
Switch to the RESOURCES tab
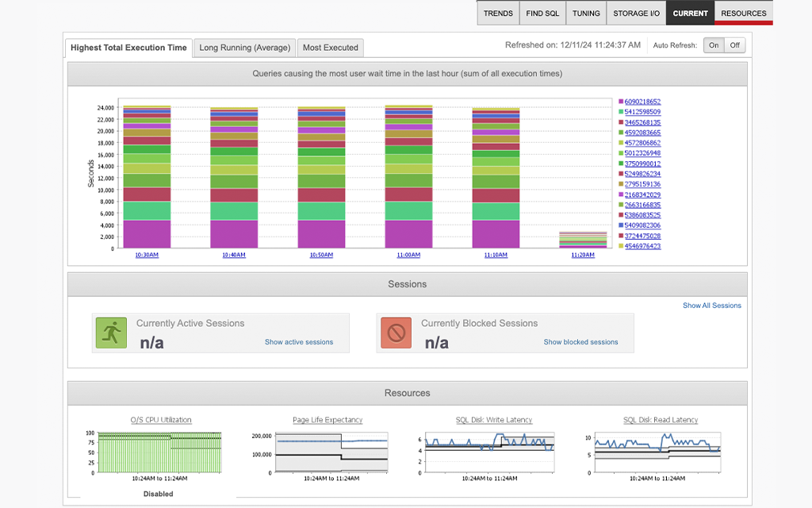pos(744,13)
